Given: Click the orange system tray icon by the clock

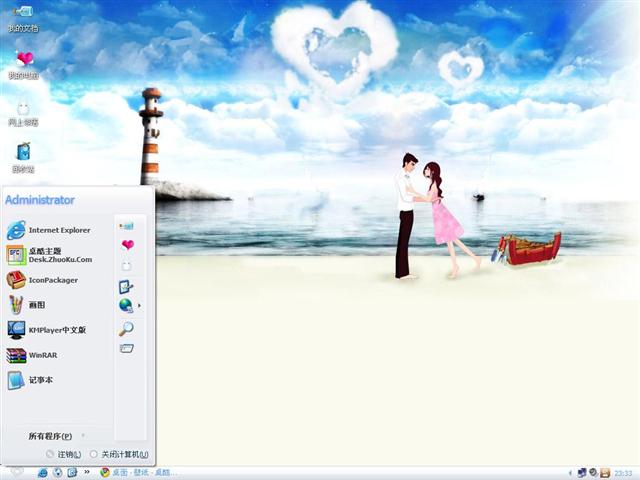Looking at the screenshot, I should pyautogui.click(x=605, y=473).
